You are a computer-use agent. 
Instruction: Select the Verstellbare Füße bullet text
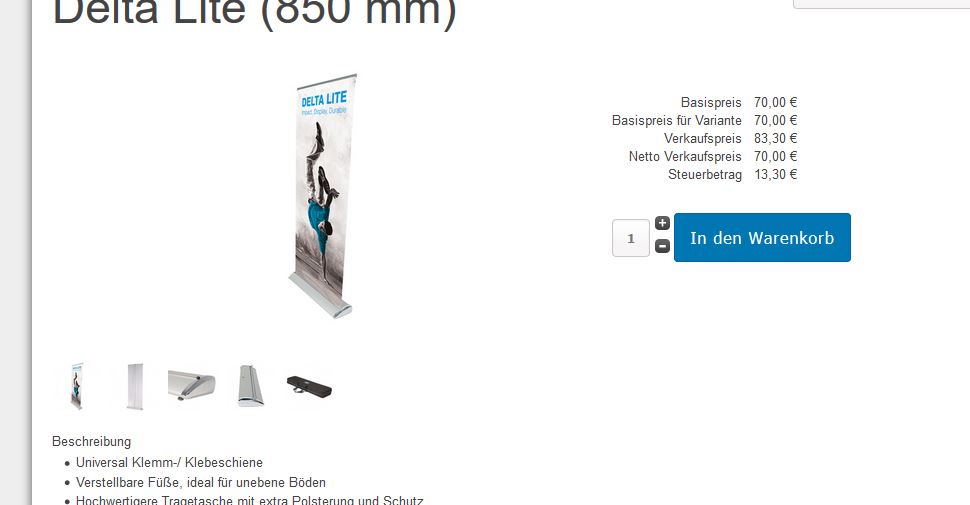click(200, 482)
